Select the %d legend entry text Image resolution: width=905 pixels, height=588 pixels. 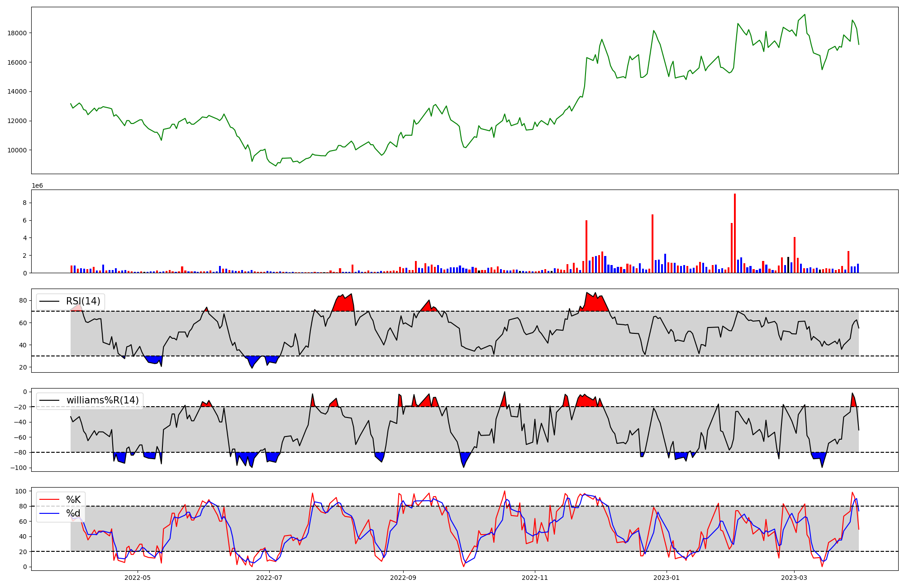click(73, 513)
